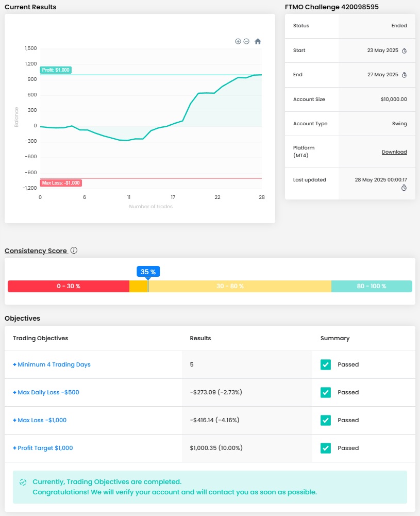Click the Number of trades axis label
Screen dimensions: 420x516
(x=150, y=207)
